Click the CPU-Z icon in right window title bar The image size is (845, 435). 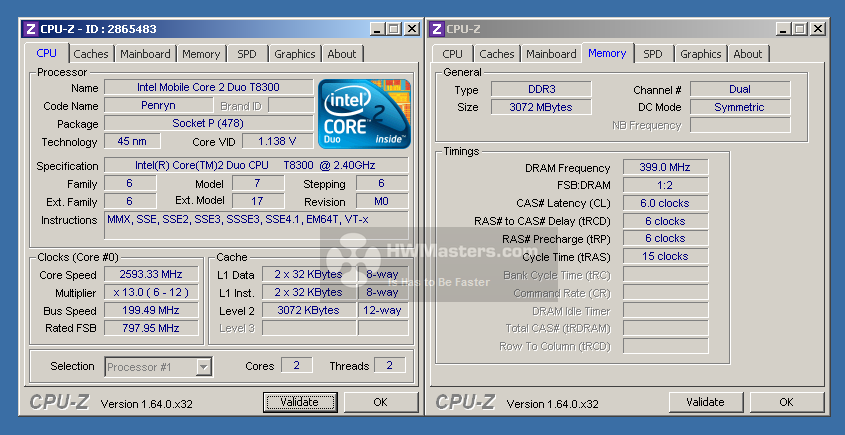[437, 29]
